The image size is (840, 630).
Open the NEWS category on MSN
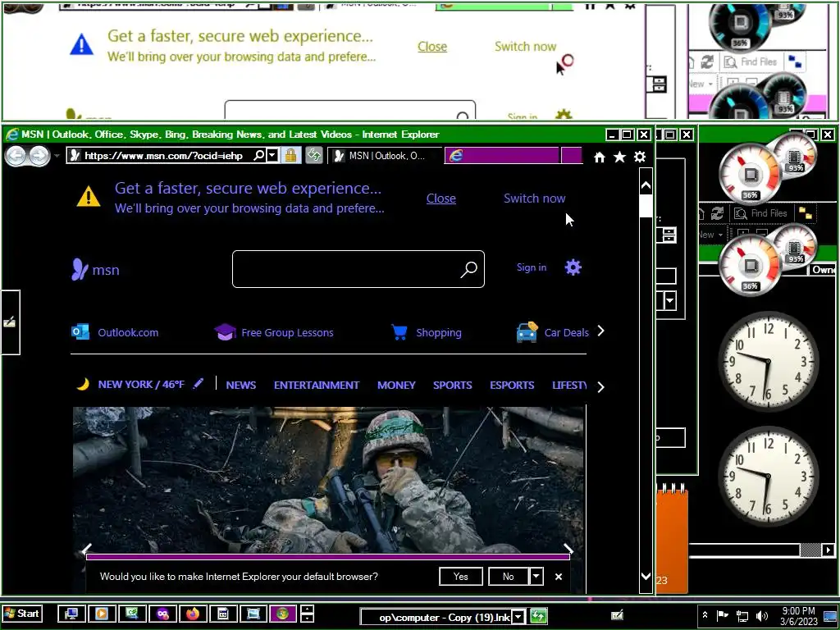pos(240,386)
